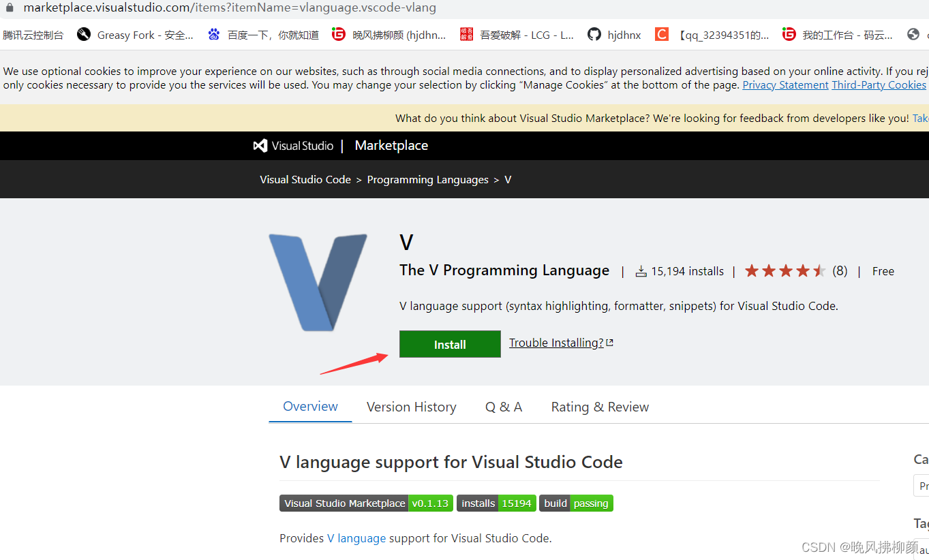Click the address bar URL
929x560 pixels.
pos(230,8)
